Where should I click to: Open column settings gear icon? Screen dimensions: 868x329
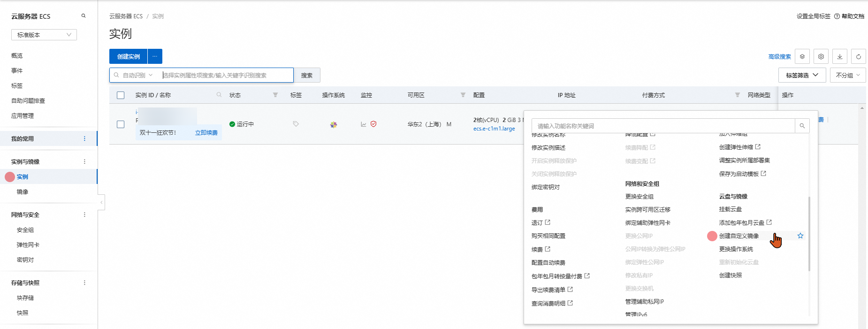(x=821, y=56)
